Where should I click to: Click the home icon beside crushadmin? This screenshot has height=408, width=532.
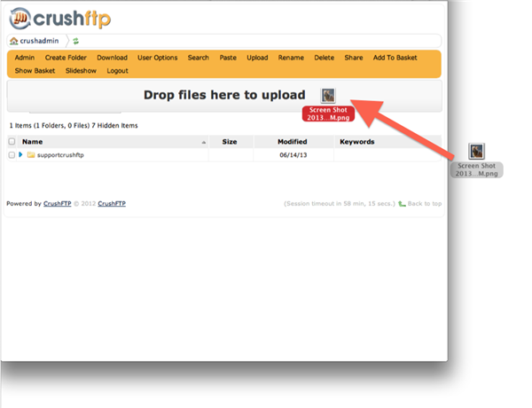pyautogui.click(x=13, y=41)
